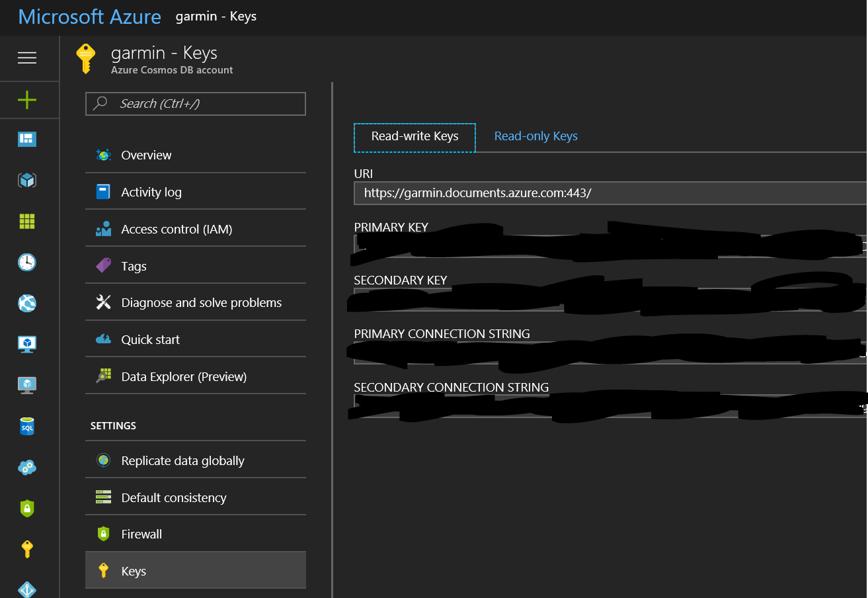Viewport: 868px width, 598px height.
Task: Open the blue diamond Azure Active Directory icon
Action: (x=27, y=589)
